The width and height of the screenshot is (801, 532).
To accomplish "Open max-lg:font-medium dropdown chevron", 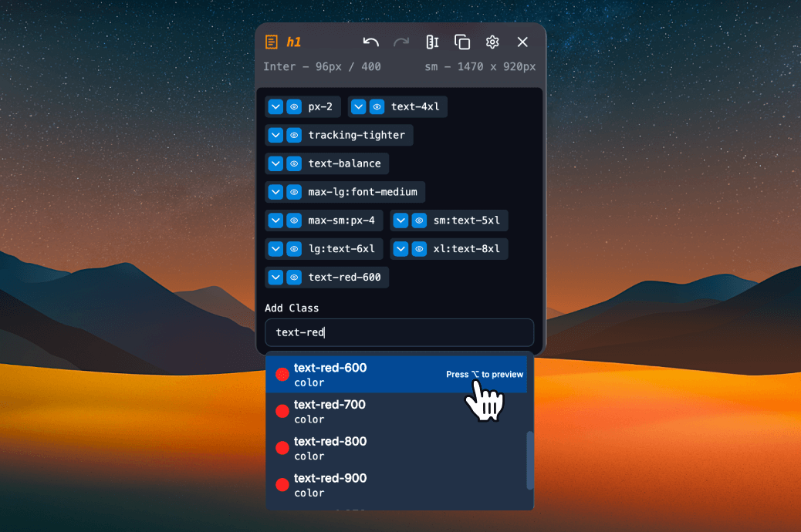I will pos(275,193).
